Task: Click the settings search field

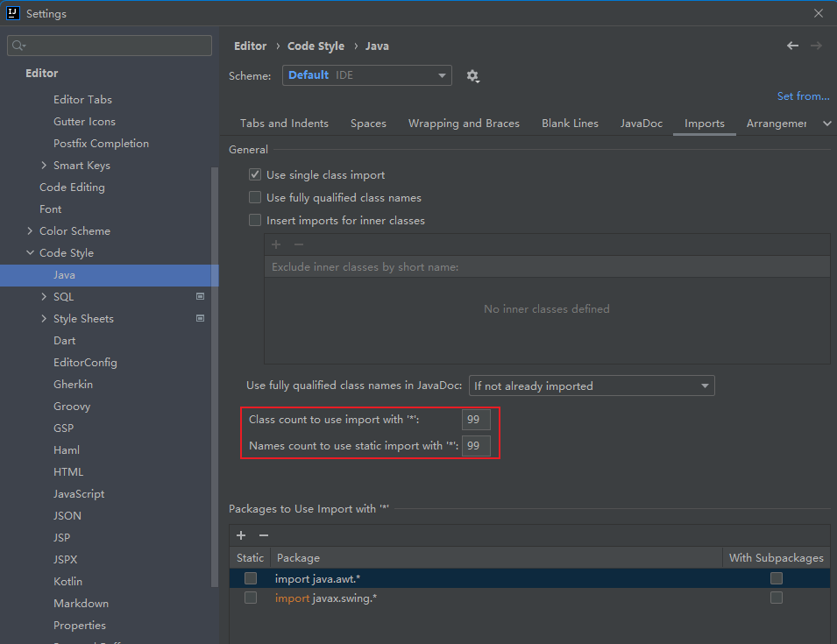Action: [x=110, y=46]
